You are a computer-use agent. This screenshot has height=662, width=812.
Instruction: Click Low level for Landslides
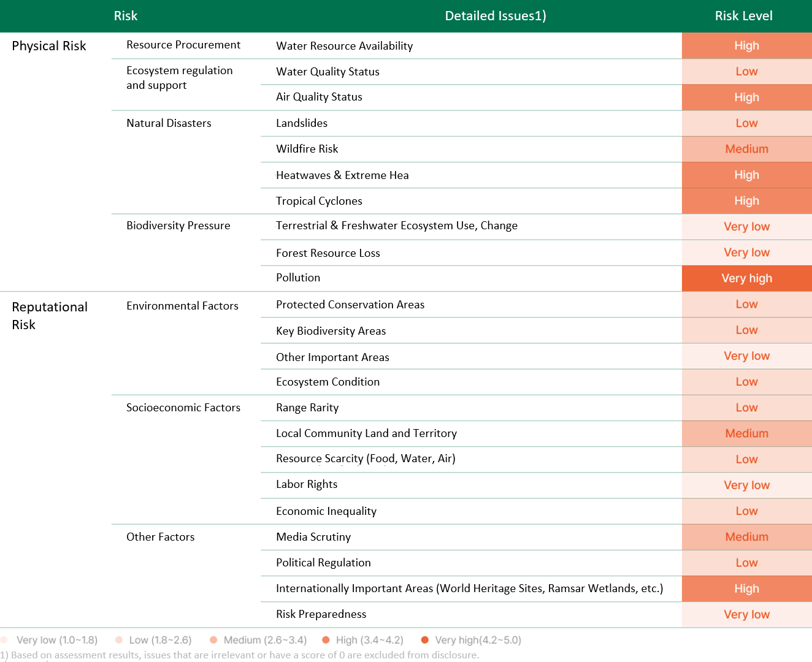coord(747,123)
